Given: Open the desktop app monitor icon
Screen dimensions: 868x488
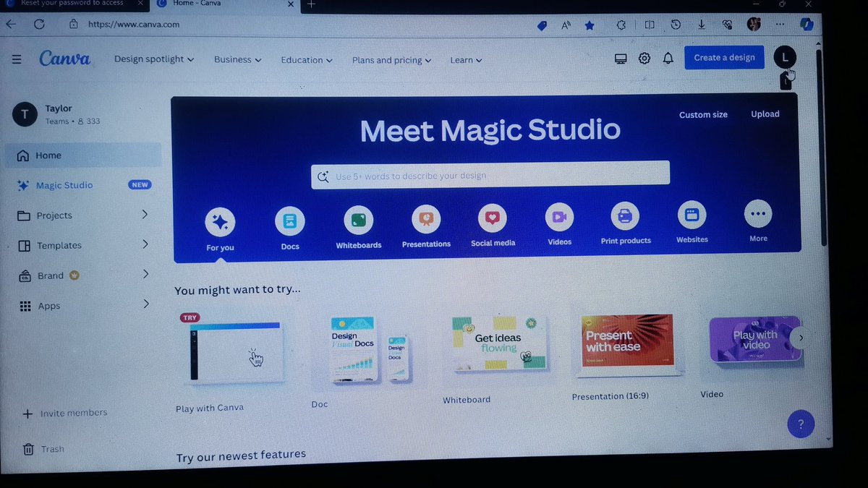Looking at the screenshot, I should point(621,59).
